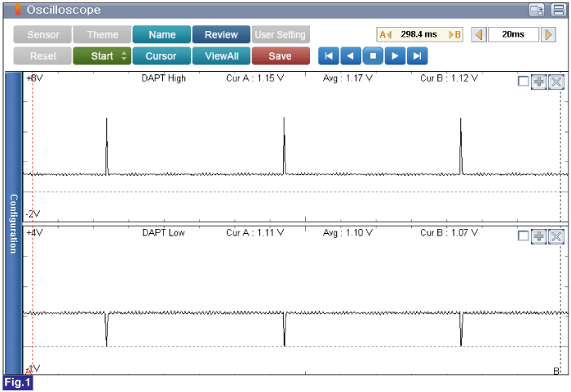Increase time base with right orange arrow

[548, 34]
